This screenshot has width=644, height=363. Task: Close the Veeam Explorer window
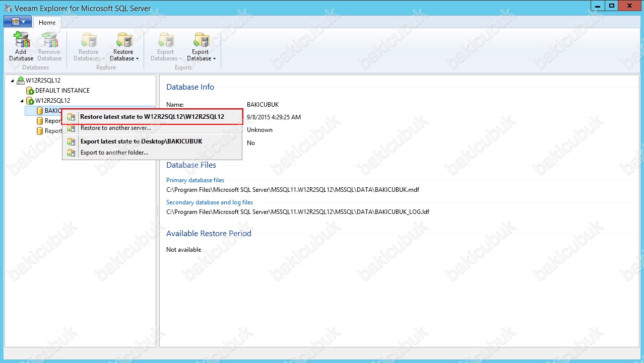click(x=630, y=5)
